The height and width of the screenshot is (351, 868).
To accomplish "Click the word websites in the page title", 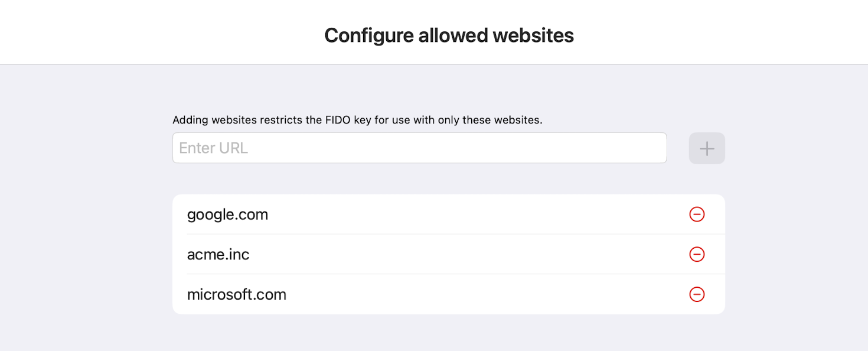I will point(533,35).
